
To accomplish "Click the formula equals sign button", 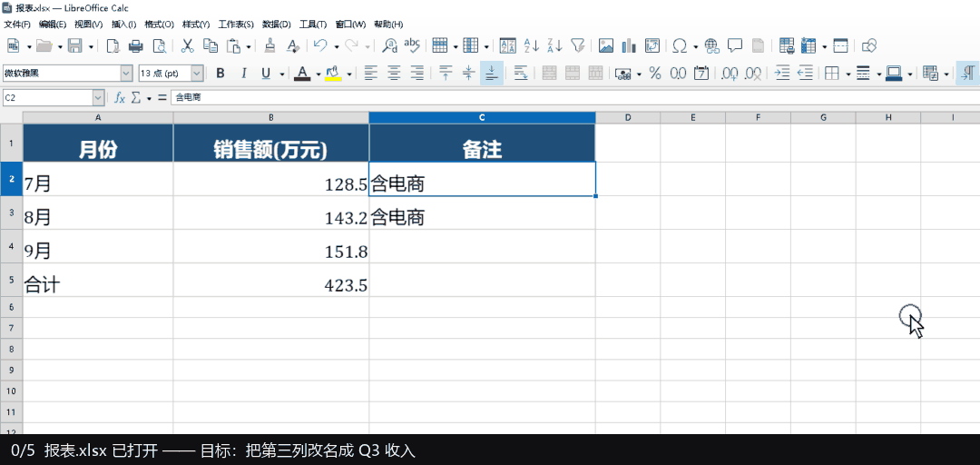I will point(162,97).
